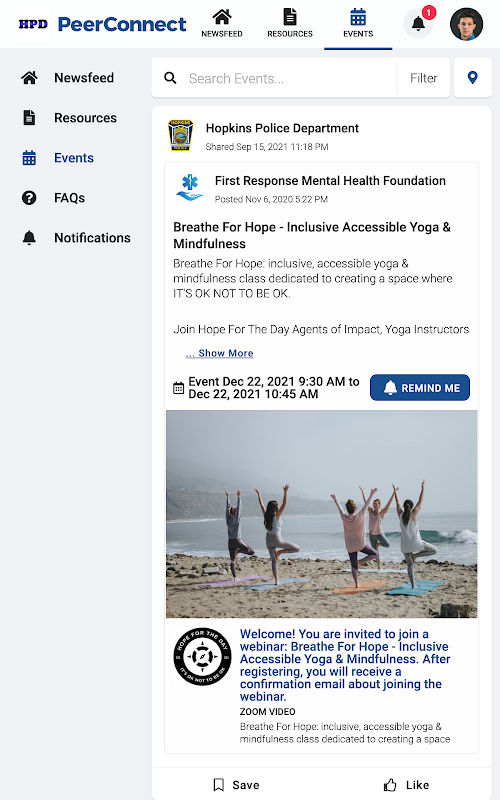This screenshot has width=500, height=800.
Task: Go to the top NEWSFEED tab
Action: point(221,24)
